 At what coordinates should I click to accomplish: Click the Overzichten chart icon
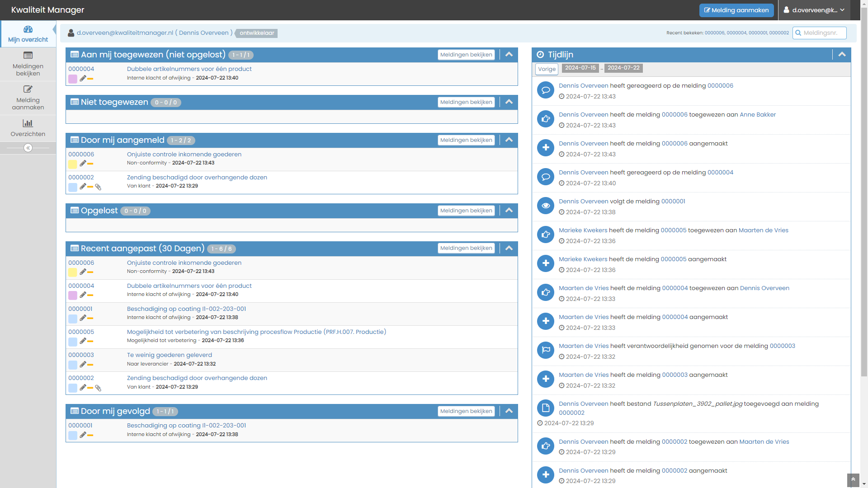coord(28,123)
